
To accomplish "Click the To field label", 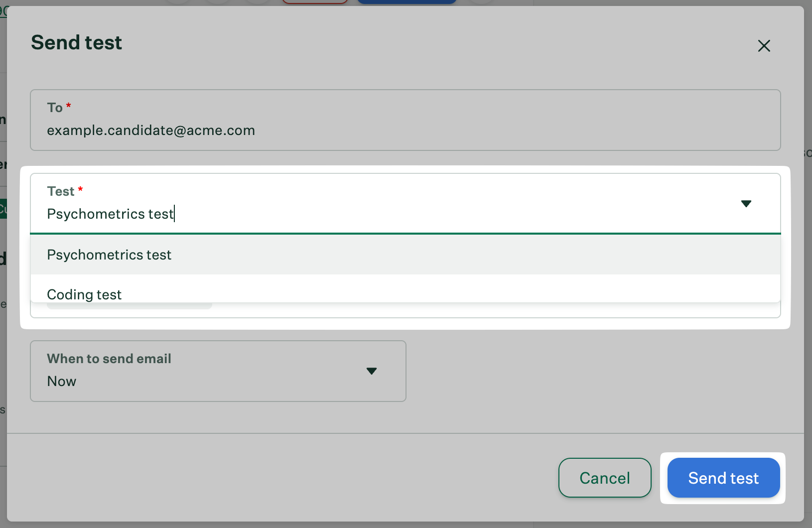I will (55, 108).
